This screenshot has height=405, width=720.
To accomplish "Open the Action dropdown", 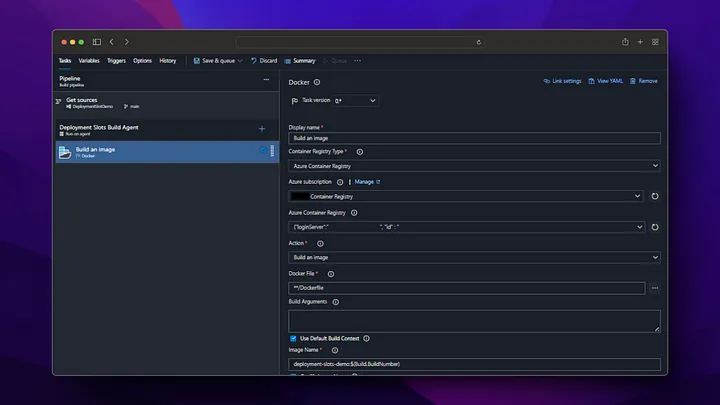I will coord(474,257).
